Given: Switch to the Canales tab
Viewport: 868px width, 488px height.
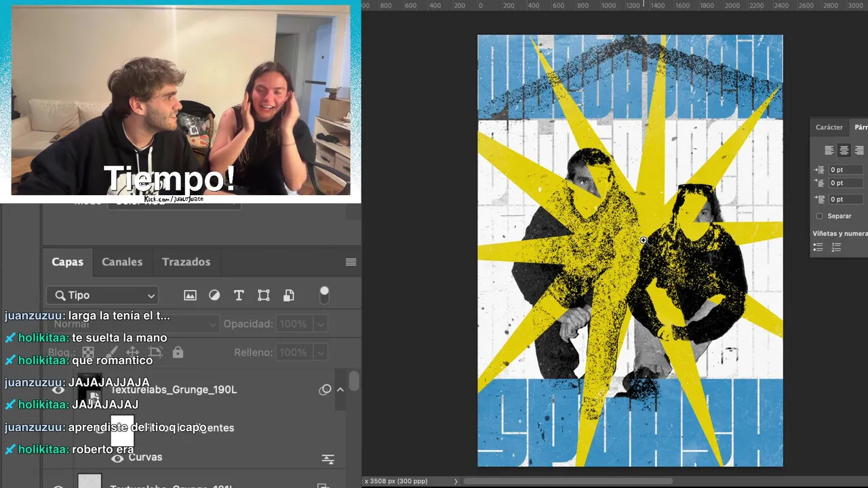Looking at the screenshot, I should pyautogui.click(x=122, y=262).
